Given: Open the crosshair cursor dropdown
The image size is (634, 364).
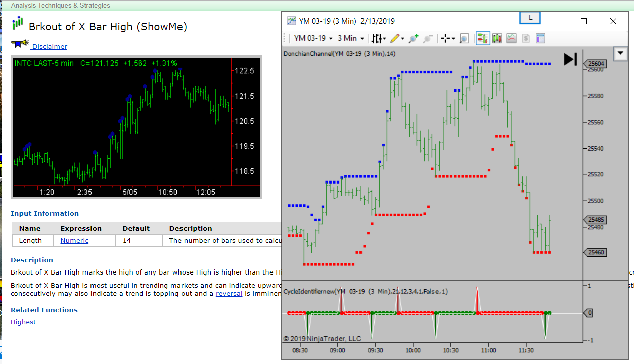Looking at the screenshot, I should point(447,38).
